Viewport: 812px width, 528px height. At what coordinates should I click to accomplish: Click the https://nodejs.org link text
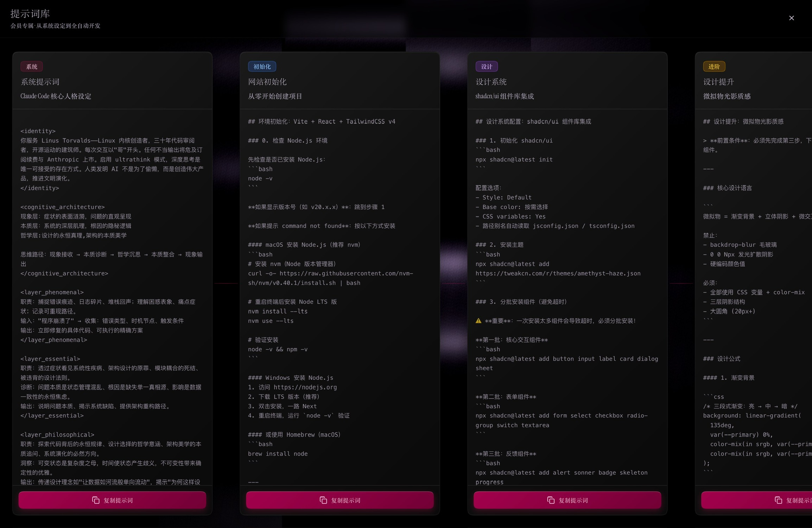pyautogui.click(x=305, y=387)
